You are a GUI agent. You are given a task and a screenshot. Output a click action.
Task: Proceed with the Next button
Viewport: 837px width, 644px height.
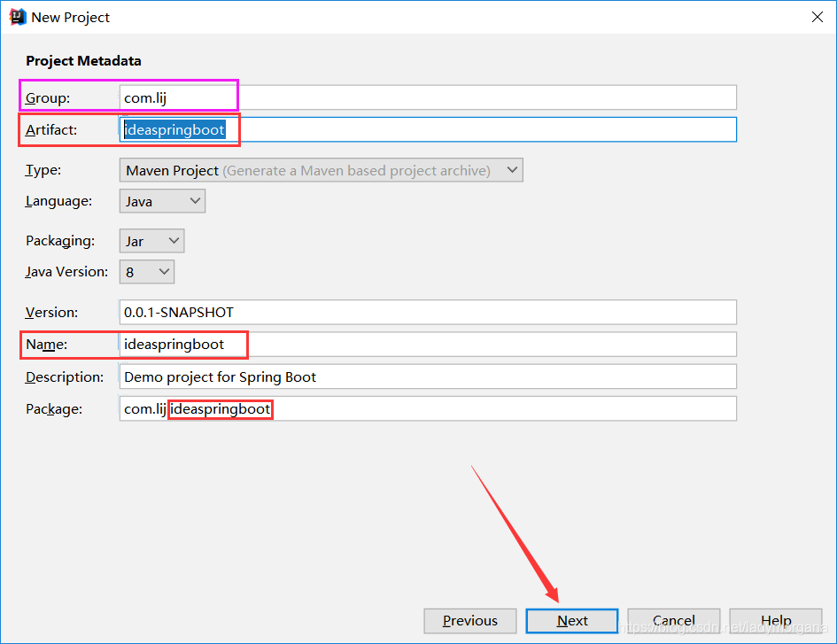click(x=571, y=621)
